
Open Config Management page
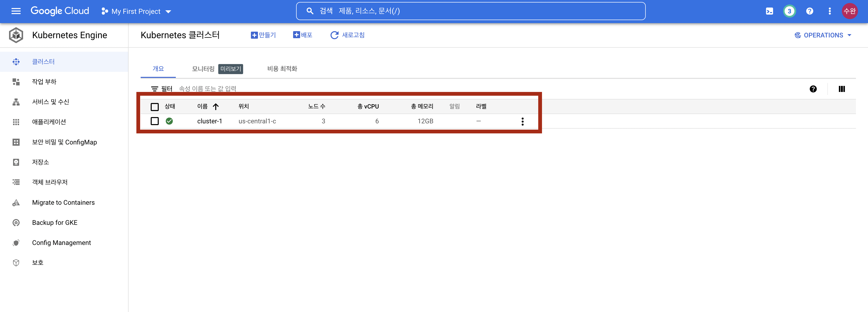click(x=64, y=243)
